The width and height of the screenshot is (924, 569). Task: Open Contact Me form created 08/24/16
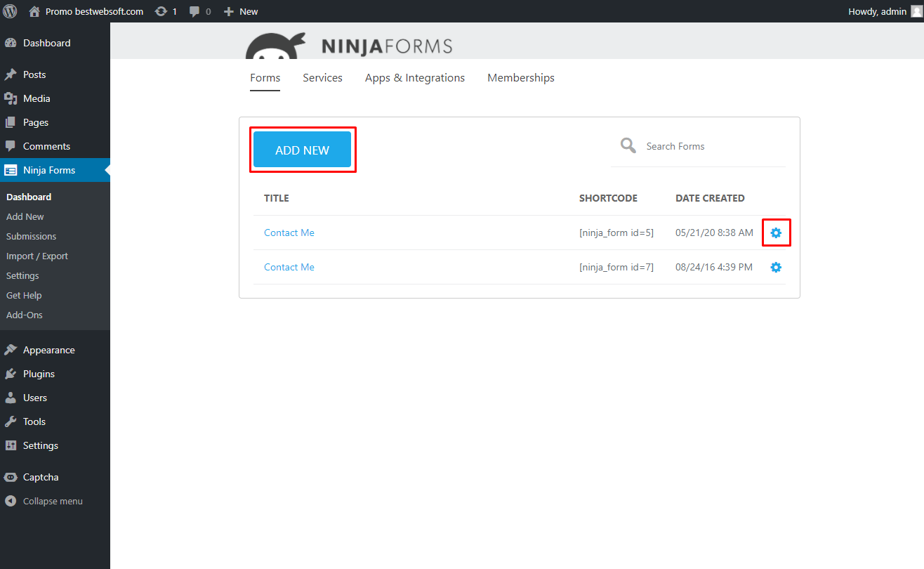tap(289, 267)
